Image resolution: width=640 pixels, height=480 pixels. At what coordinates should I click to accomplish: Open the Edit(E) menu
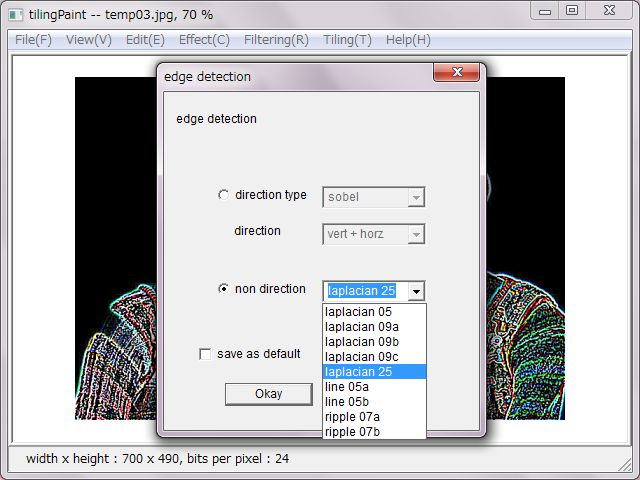(x=145, y=40)
